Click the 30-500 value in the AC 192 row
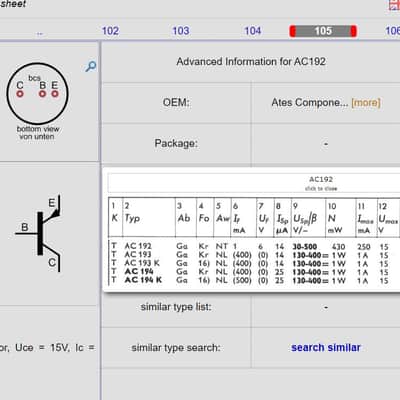 point(305,247)
